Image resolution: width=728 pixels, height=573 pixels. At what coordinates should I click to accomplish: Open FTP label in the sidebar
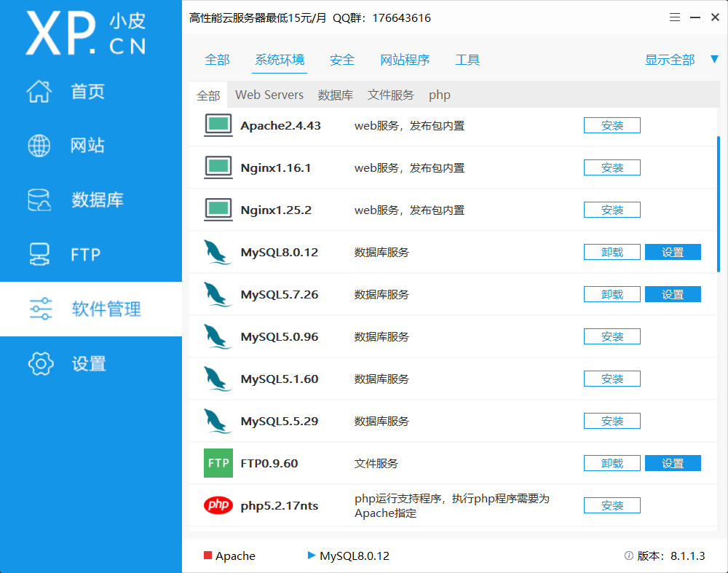(86, 254)
